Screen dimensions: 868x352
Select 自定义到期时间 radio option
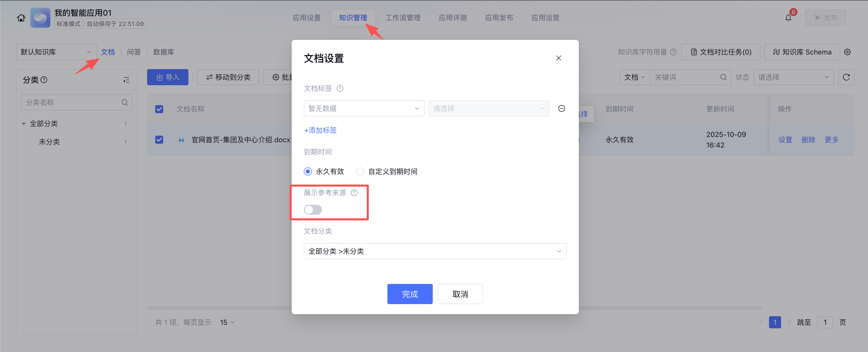[x=360, y=172]
